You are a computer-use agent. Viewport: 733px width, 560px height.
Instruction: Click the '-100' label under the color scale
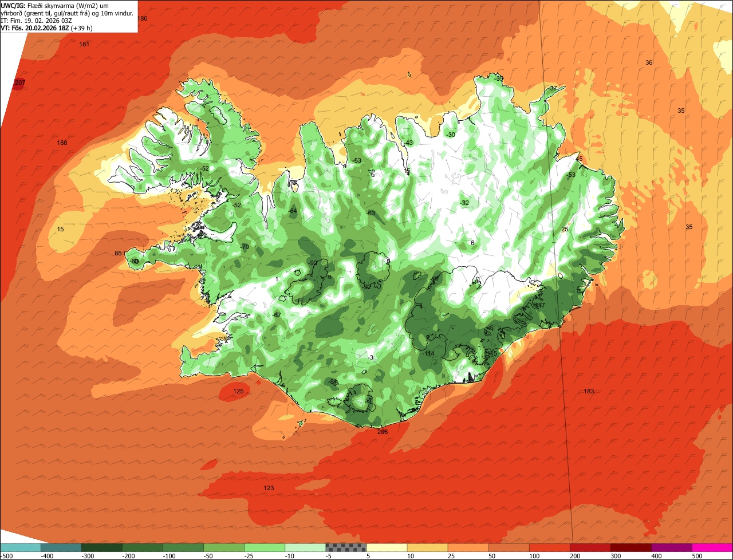tap(169, 555)
